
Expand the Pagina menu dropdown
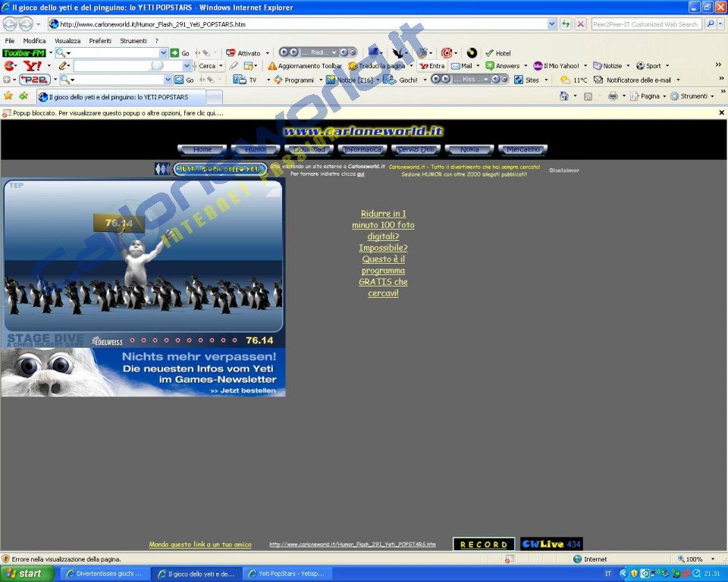[x=664, y=96]
